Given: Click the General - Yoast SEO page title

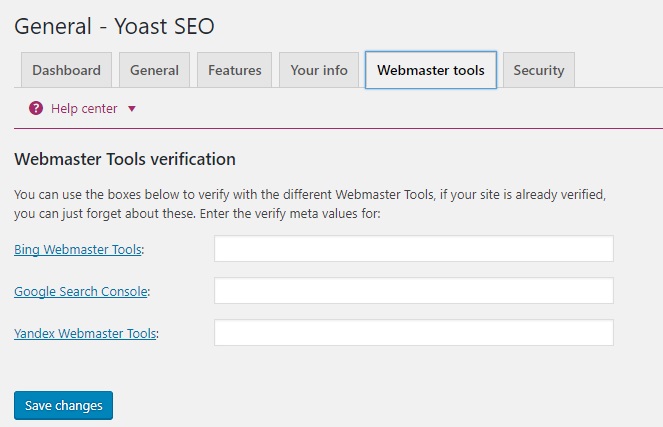Looking at the screenshot, I should click(x=114, y=25).
